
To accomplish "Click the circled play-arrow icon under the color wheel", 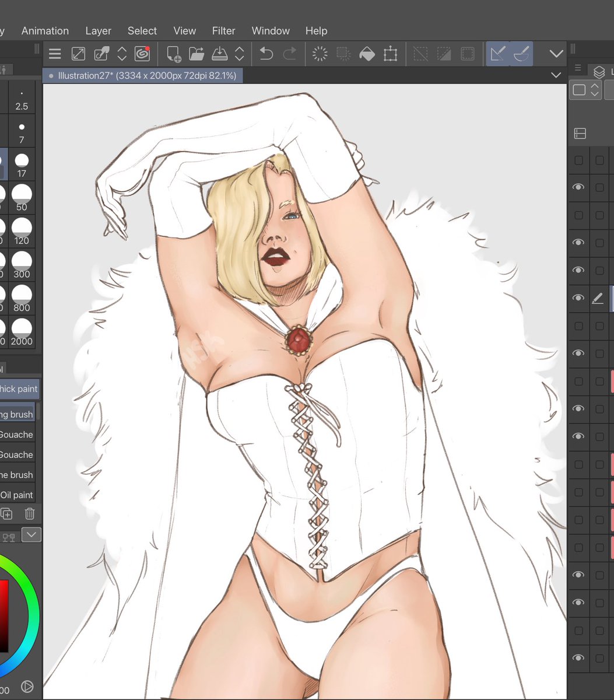I will [27, 686].
